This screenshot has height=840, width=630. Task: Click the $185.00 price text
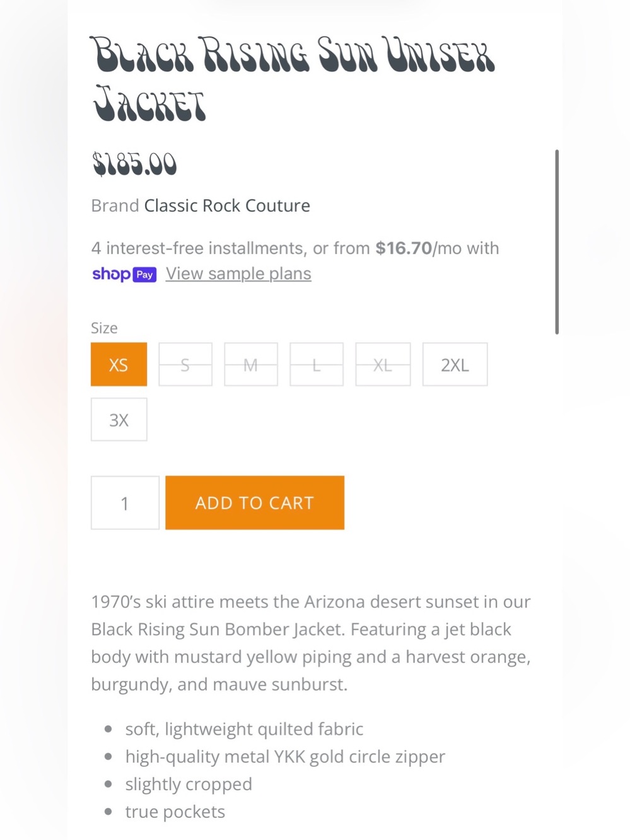(x=134, y=164)
